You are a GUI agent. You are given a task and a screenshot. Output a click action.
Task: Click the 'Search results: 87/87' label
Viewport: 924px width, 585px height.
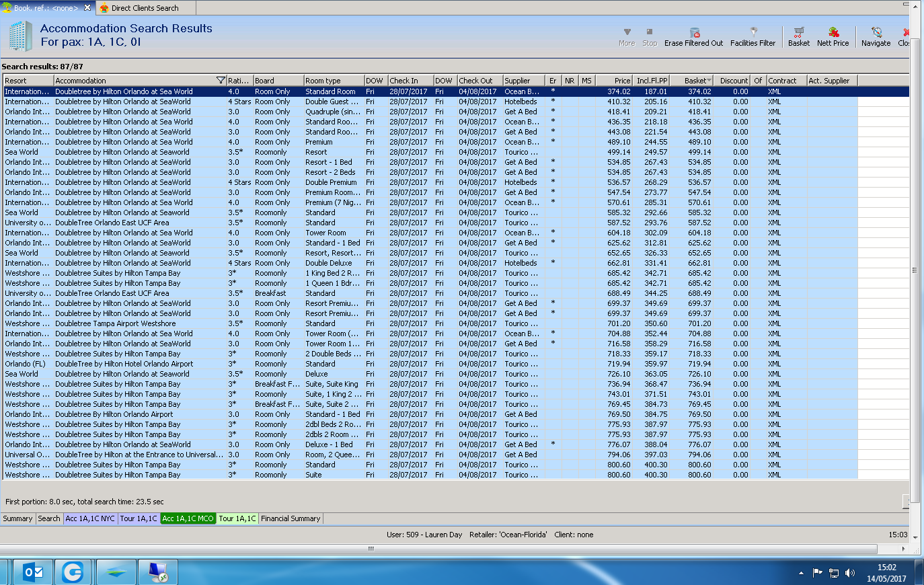[42, 67]
